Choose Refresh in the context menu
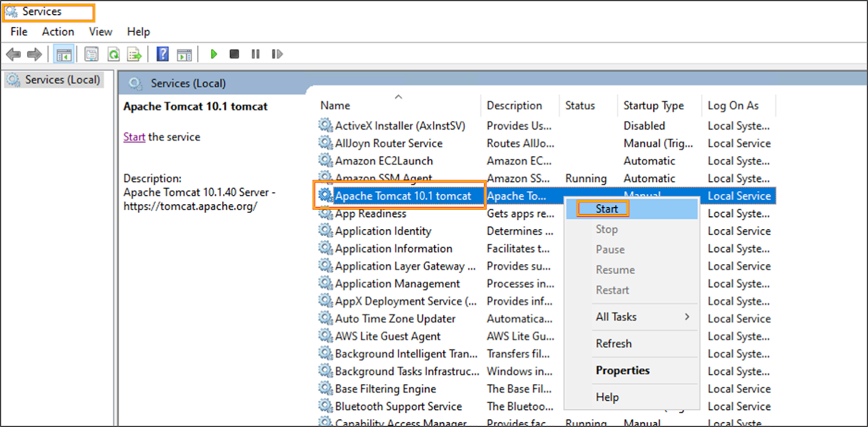This screenshot has height=427, width=868. [x=631, y=344]
